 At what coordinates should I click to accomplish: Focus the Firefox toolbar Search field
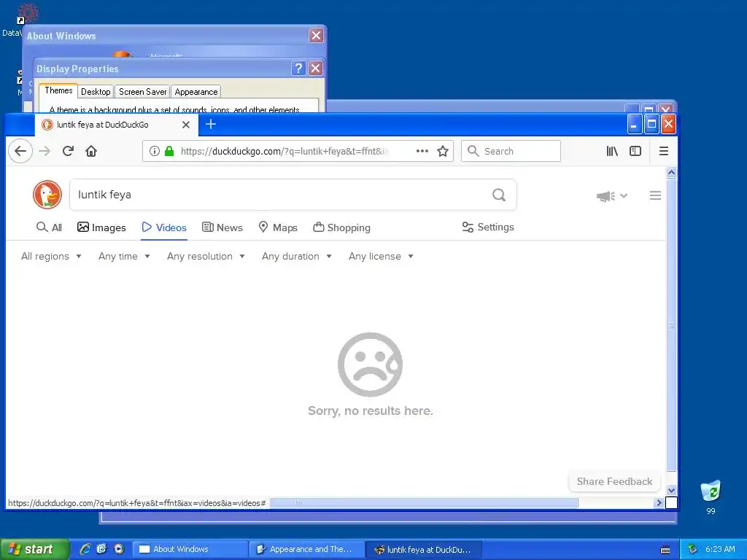click(x=511, y=151)
